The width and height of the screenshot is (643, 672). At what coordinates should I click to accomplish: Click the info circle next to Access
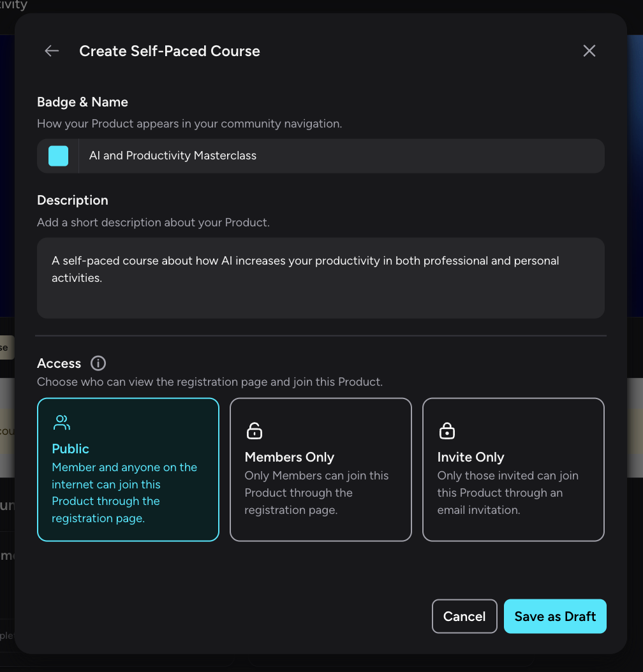click(98, 363)
